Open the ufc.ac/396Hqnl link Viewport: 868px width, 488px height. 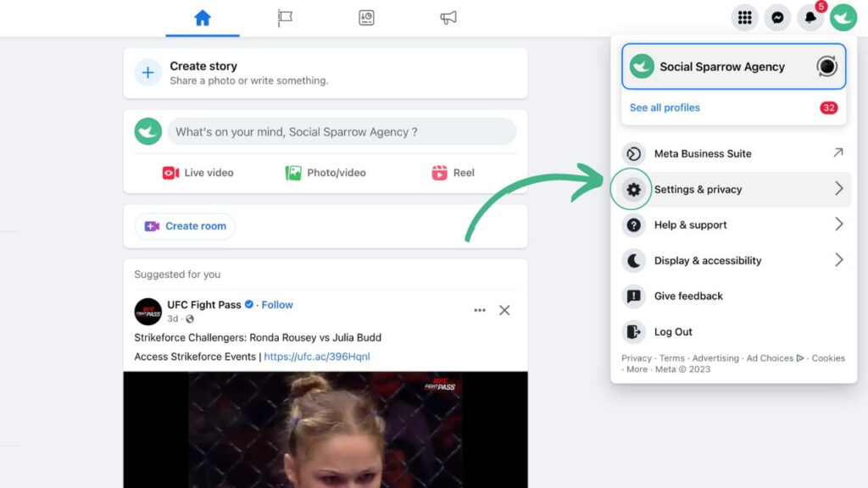pos(317,357)
